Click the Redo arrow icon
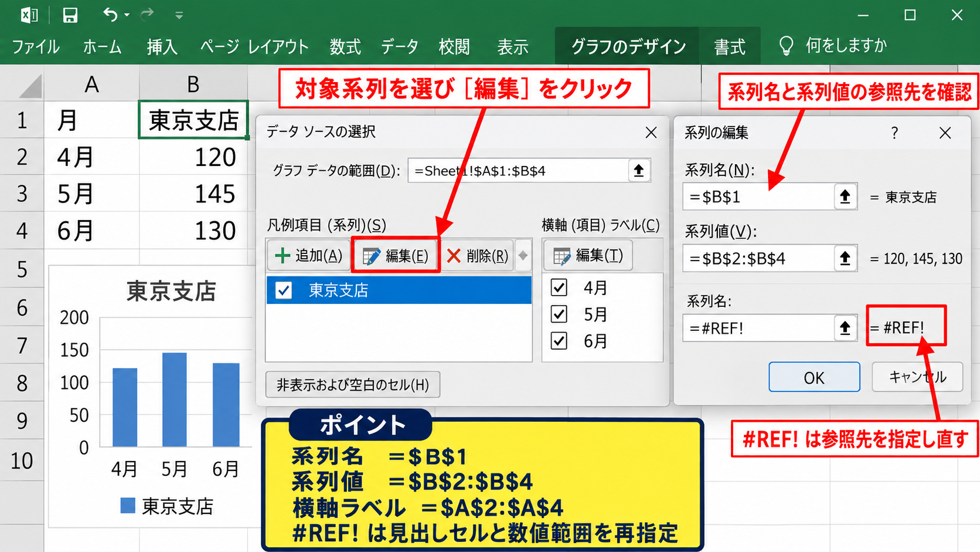The width and height of the screenshot is (980, 552). tap(147, 14)
